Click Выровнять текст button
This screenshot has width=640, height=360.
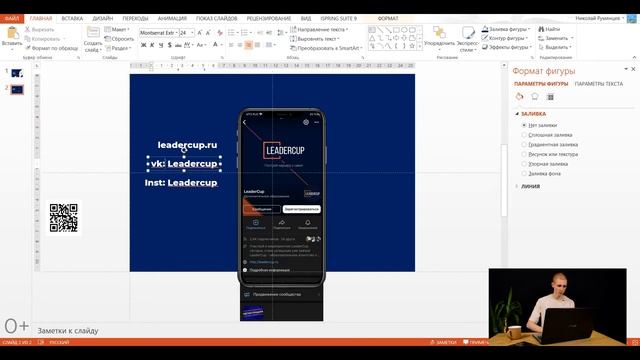pos(315,39)
